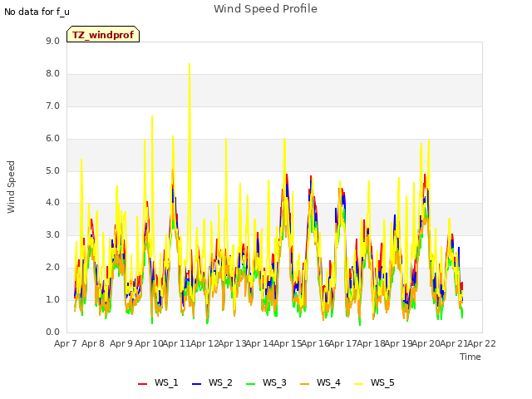Viewport: 532px width, 399px height.
Task: Click the Apr 17 x-axis tick label
Action: (x=343, y=343)
